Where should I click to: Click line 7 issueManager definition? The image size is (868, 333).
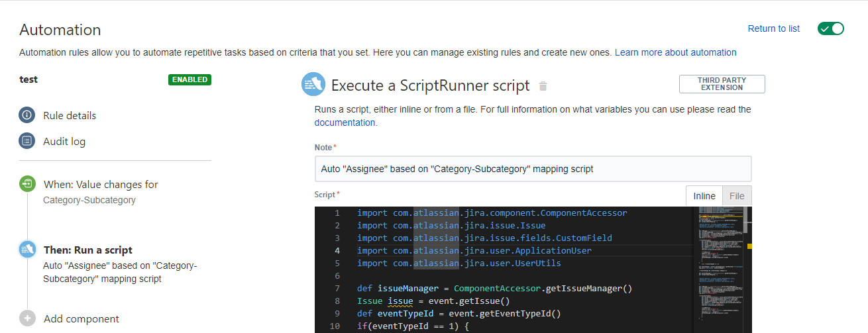click(494, 288)
